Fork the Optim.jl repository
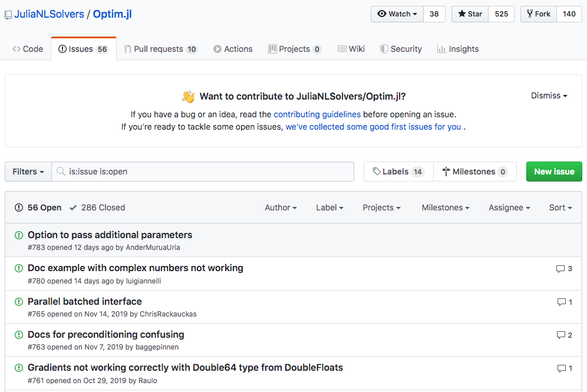587x392 pixels. coord(537,14)
